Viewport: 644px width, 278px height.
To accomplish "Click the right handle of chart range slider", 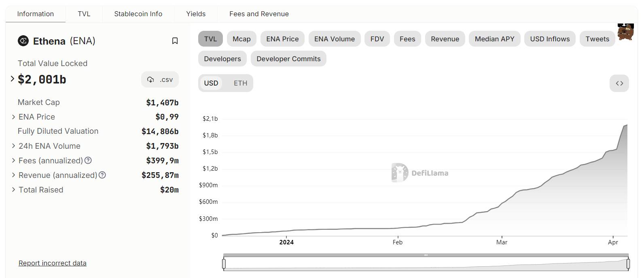I will tap(628, 264).
